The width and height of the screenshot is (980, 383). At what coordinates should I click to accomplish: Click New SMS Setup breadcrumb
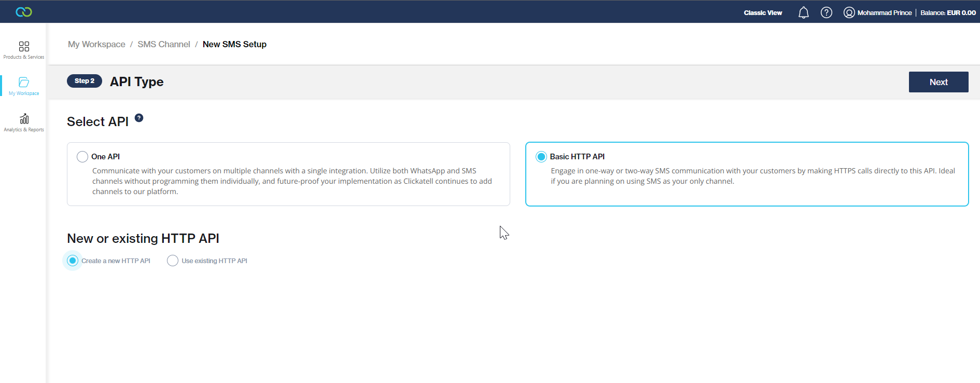[234, 44]
